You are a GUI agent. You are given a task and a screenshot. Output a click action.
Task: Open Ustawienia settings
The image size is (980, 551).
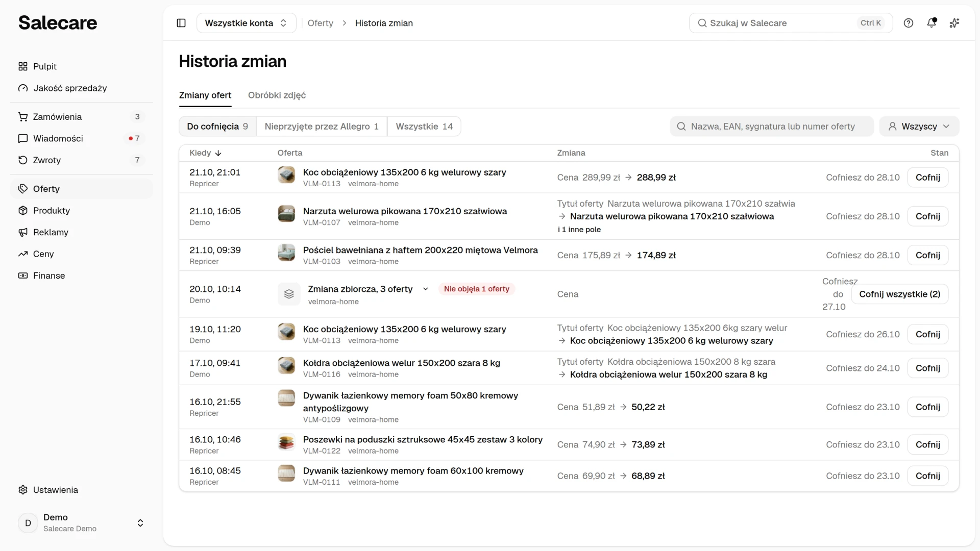click(x=82, y=490)
